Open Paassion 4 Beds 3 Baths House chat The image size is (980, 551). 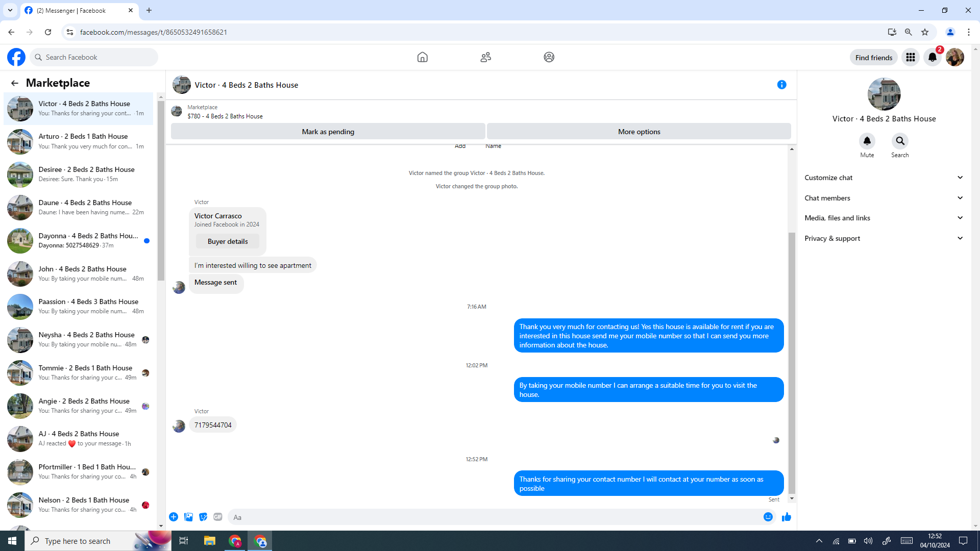tap(78, 307)
